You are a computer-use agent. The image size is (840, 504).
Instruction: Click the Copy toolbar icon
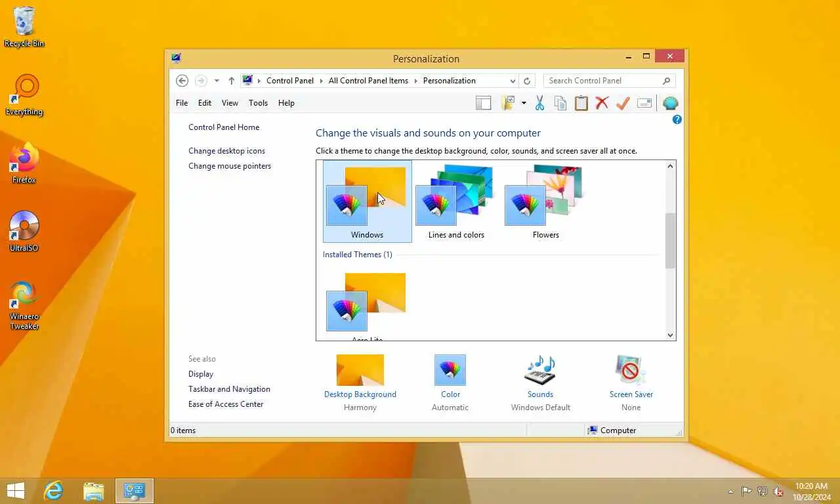tap(560, 103)
